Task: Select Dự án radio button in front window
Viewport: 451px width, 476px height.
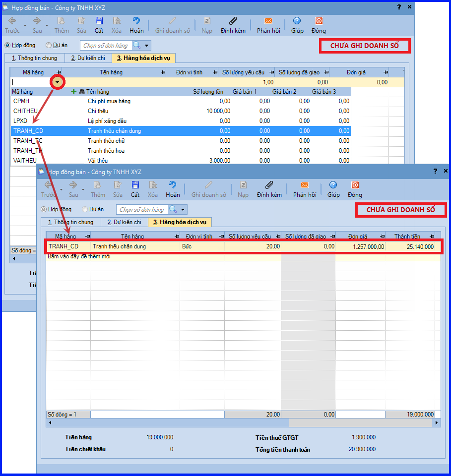Action: tap(84, 209)
